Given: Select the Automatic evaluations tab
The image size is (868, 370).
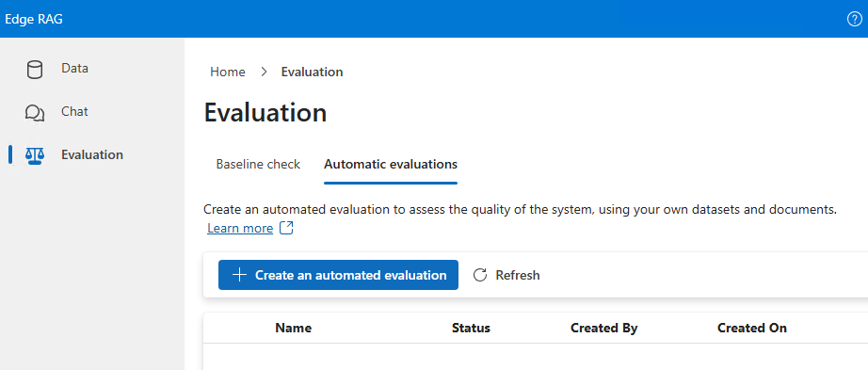Looking at the screenshot, I should pos(391,165).
